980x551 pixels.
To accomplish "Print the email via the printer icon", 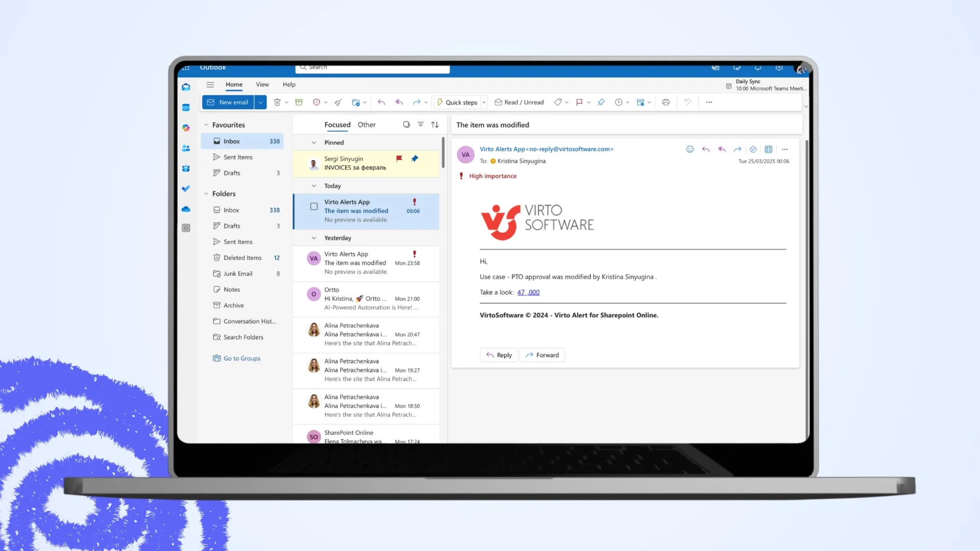I will [x=666, y=102].
